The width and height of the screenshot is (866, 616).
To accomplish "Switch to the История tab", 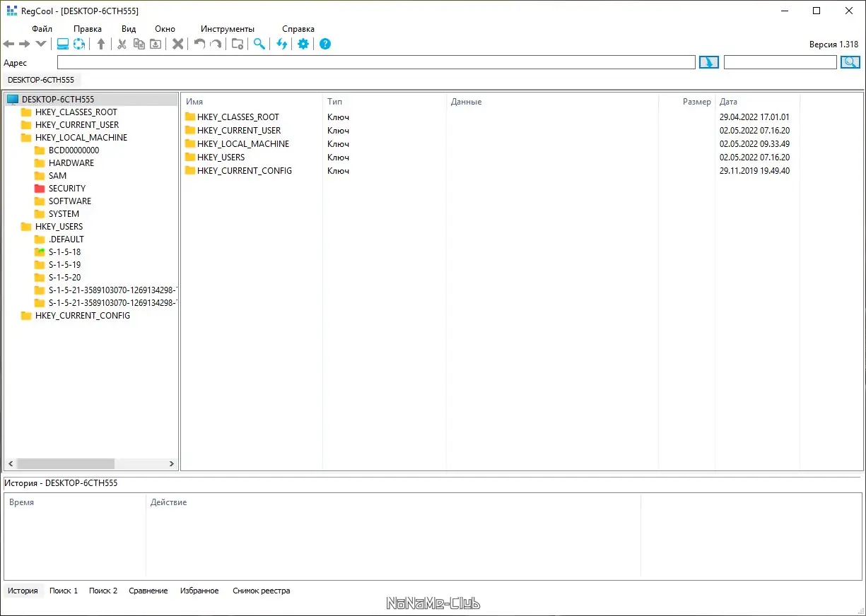I will tap(23, 591).
